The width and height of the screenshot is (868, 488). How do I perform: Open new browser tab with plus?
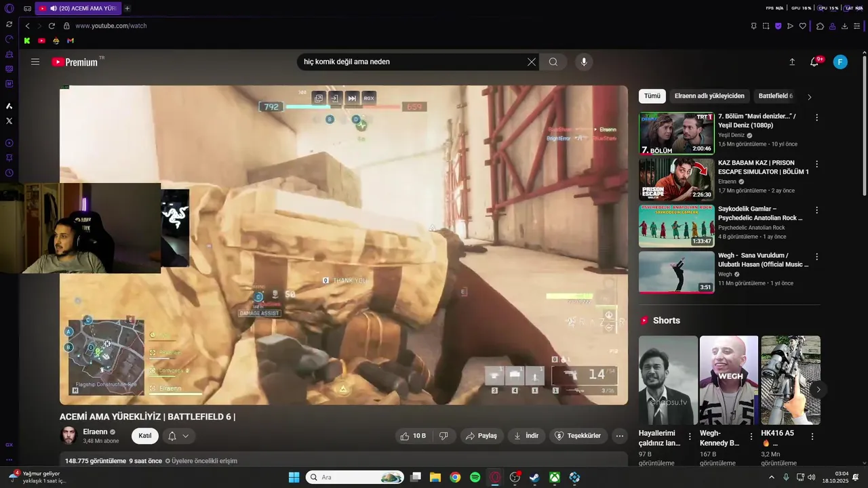(x=127, y=8)
